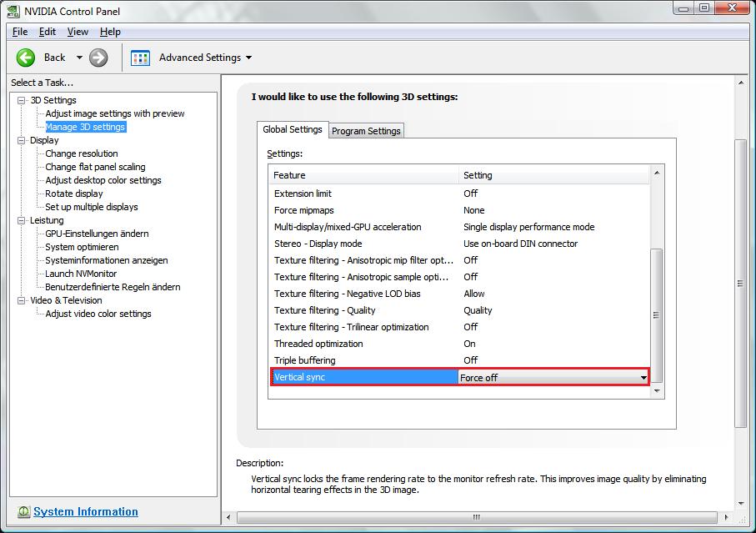Select Adjust video color settings task
This screenshot has width=756, height=533.
point(98,314)
